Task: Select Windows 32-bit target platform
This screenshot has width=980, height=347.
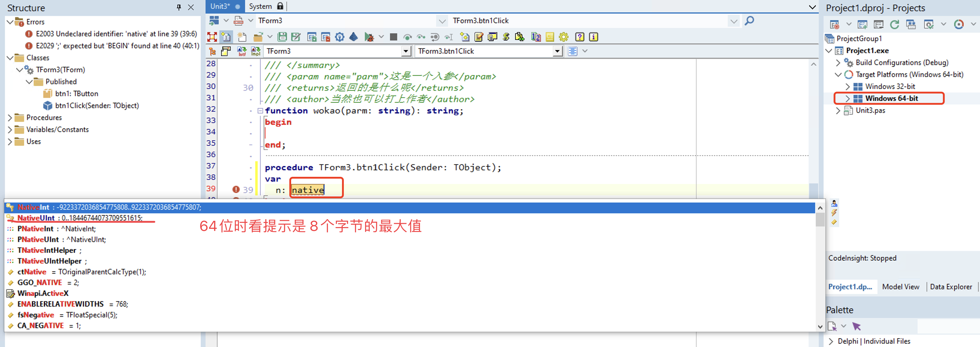Action: (x=890, y=86)
